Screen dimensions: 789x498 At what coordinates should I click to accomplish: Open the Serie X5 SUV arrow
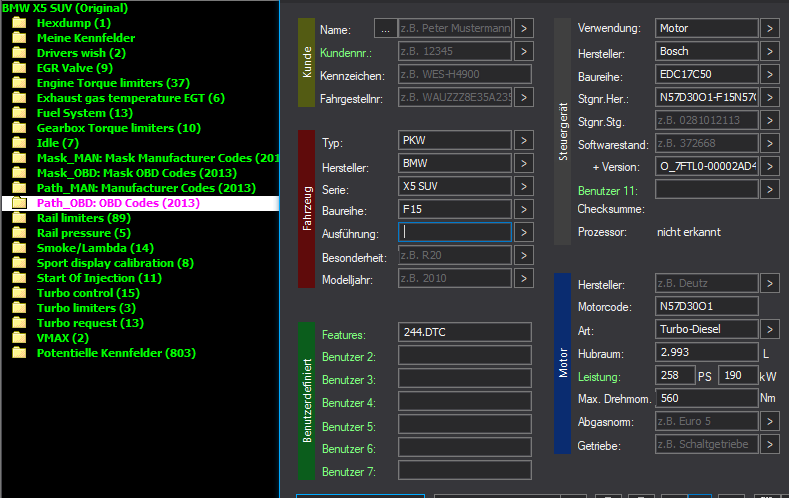click(524, 187)
